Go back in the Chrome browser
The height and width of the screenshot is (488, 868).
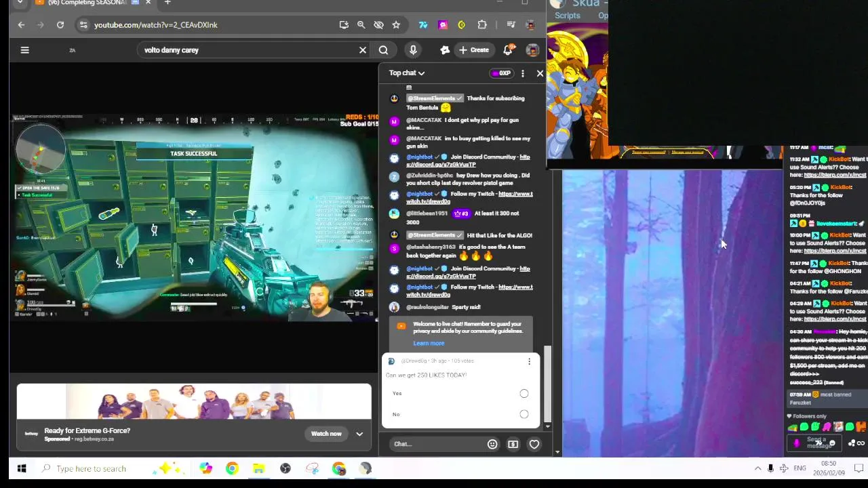21,25
